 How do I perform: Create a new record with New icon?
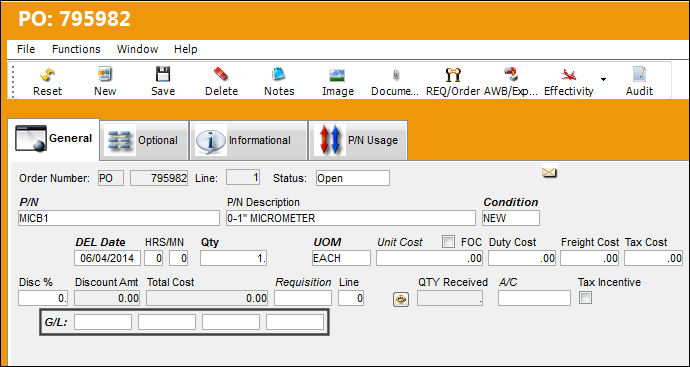(x=105, y=75)
